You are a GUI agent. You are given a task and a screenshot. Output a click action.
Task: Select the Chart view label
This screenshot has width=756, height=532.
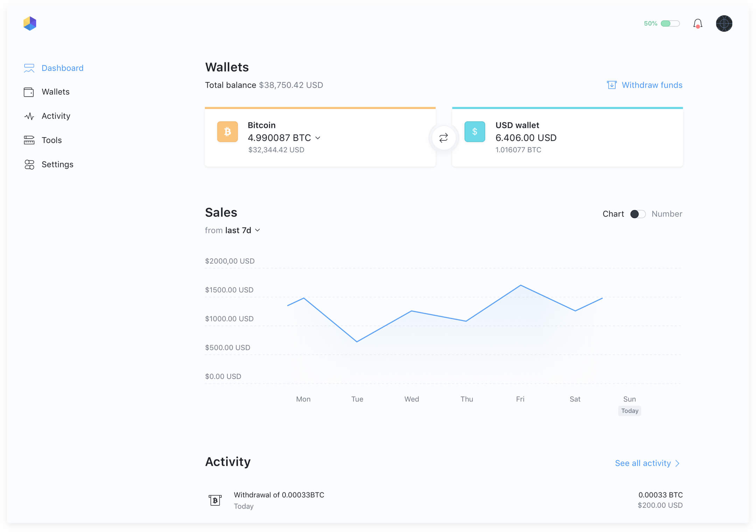tap(613, 214)
